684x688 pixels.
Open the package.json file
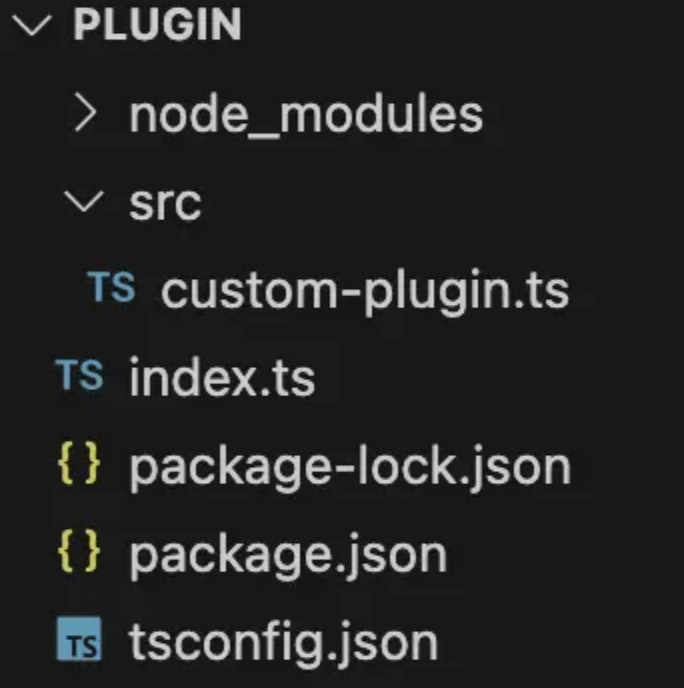pos(288,556)
